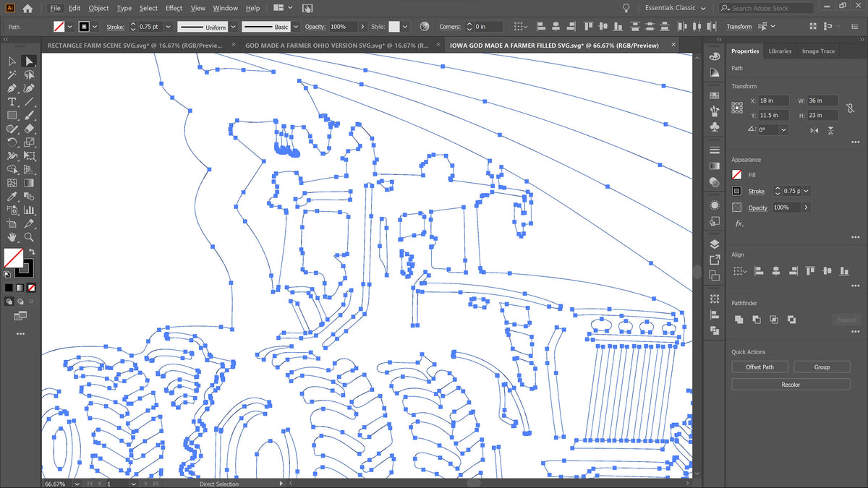This screenshot has height=488, width=868.
Task: Open Opacity link in Appearance section
Action: (757, 207)
